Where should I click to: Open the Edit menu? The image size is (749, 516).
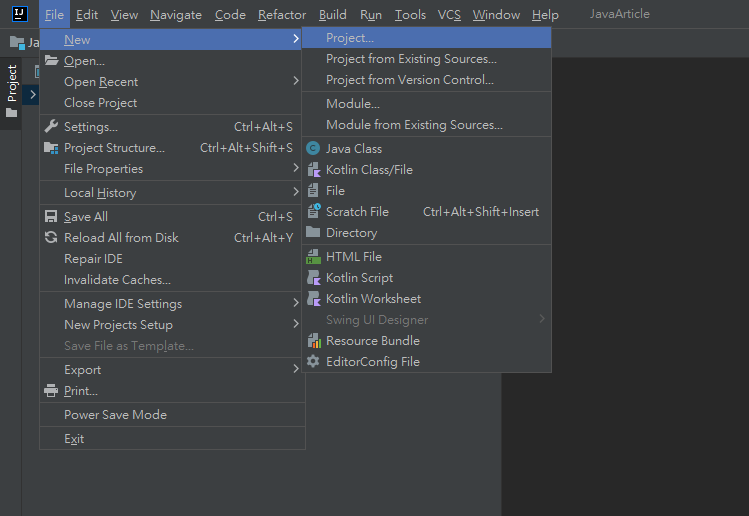pyautogui.click(x=87, y=15)
